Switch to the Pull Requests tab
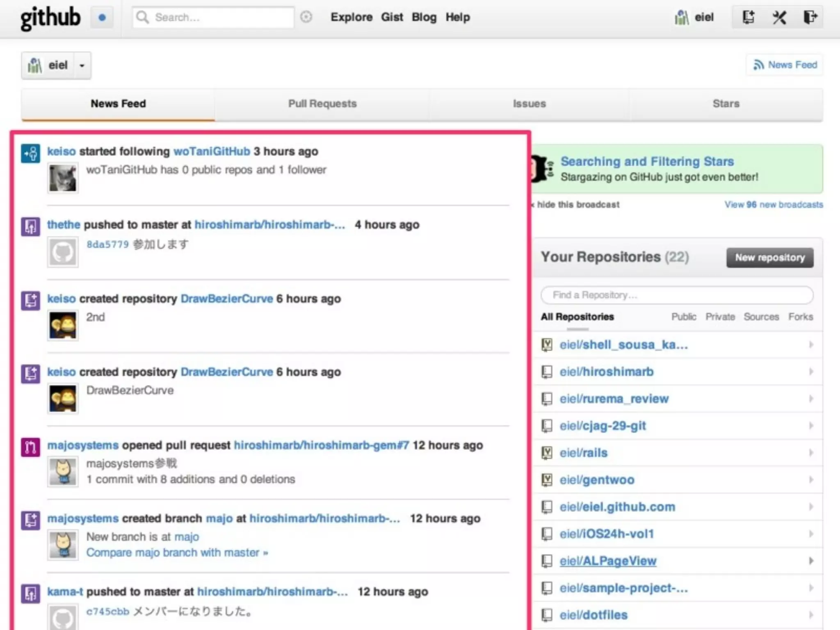 pyautogui.click(x=322, y=104)
